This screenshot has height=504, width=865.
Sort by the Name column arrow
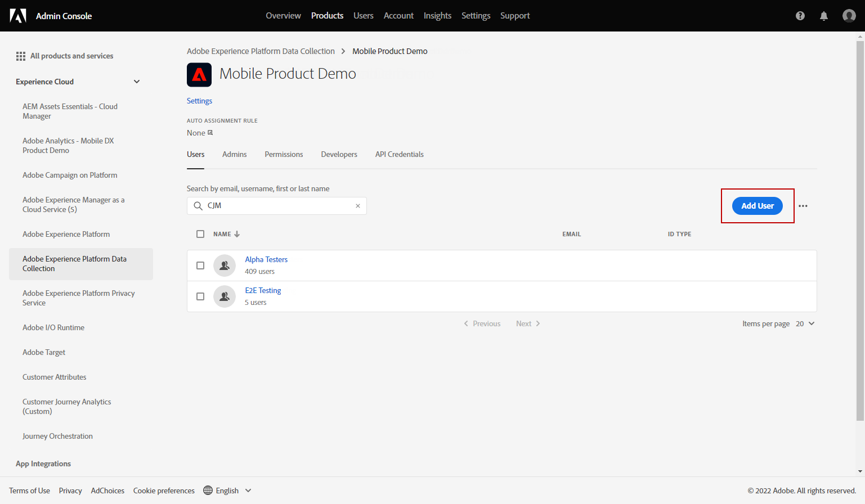tap(237, 234)
